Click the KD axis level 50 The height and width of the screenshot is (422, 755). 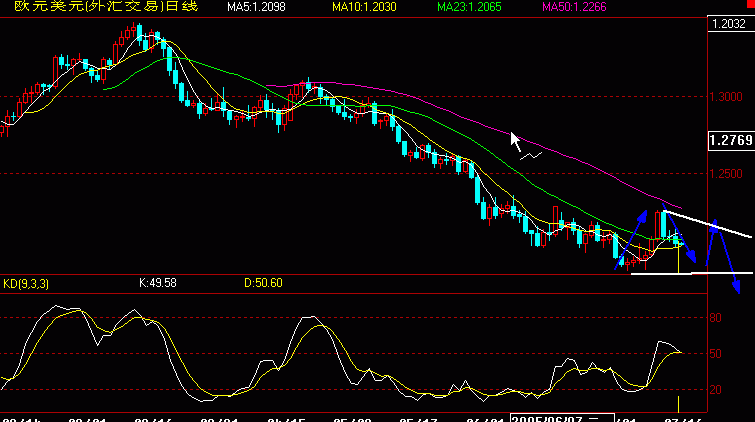coord(716,354)
